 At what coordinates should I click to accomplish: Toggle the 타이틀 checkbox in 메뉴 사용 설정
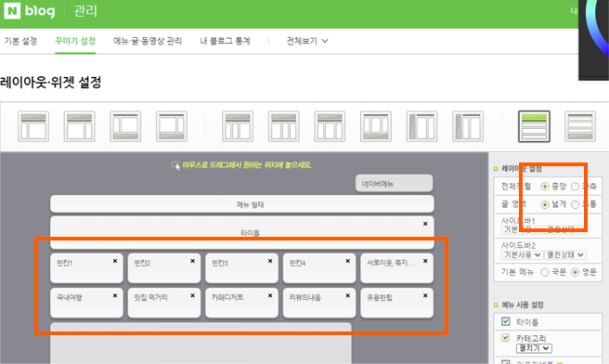coord(505,321)
